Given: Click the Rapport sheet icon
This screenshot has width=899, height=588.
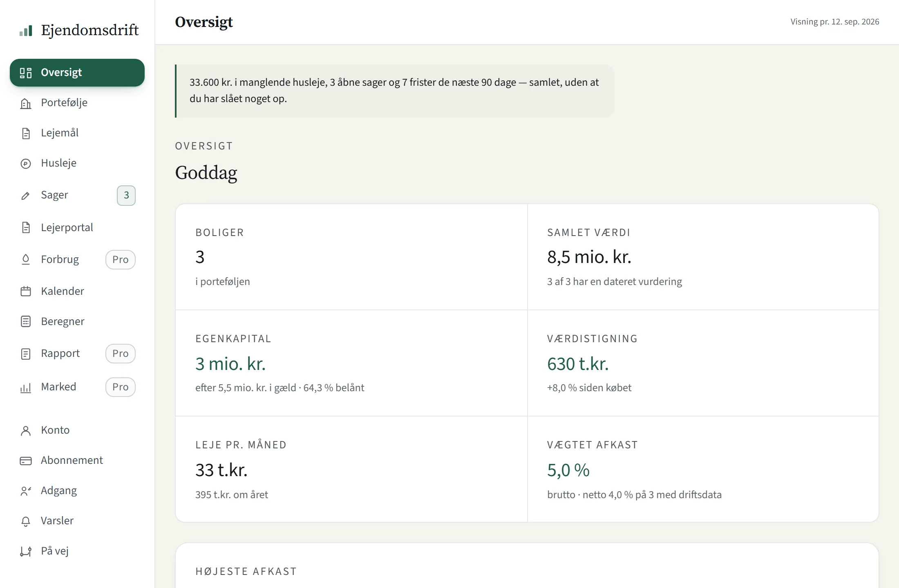Looking at the screenshot, I should point(26,354).
